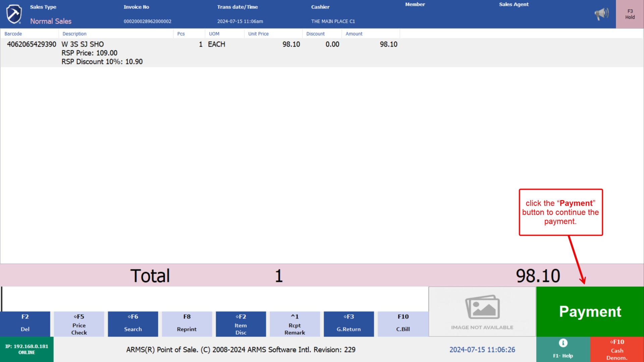
Task: Click the Barcode column header
Action: tap(13, 34)
